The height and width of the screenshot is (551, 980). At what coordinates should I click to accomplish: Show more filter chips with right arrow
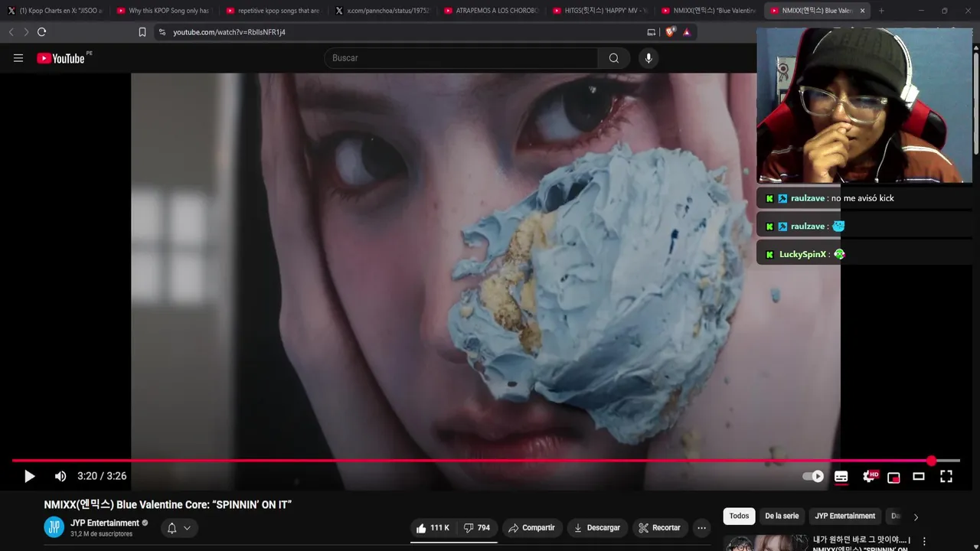tap(916, 517)
